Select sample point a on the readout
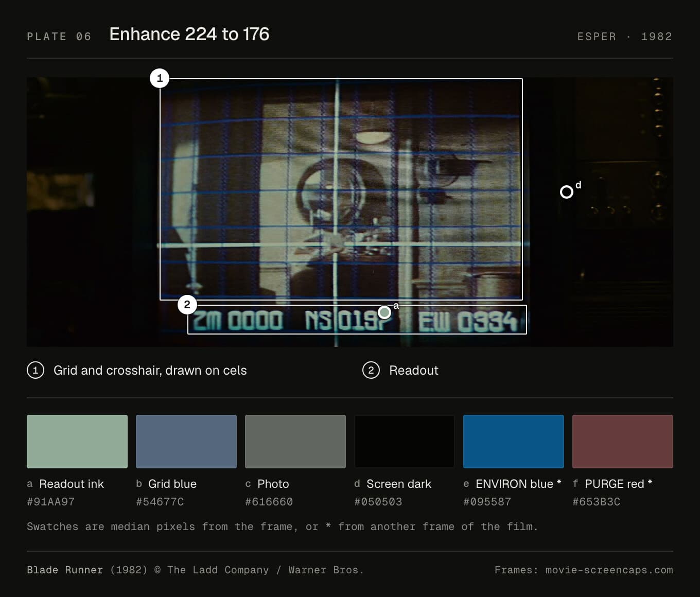The height and width of the screenshot is (597, 700). pos(384,312)
